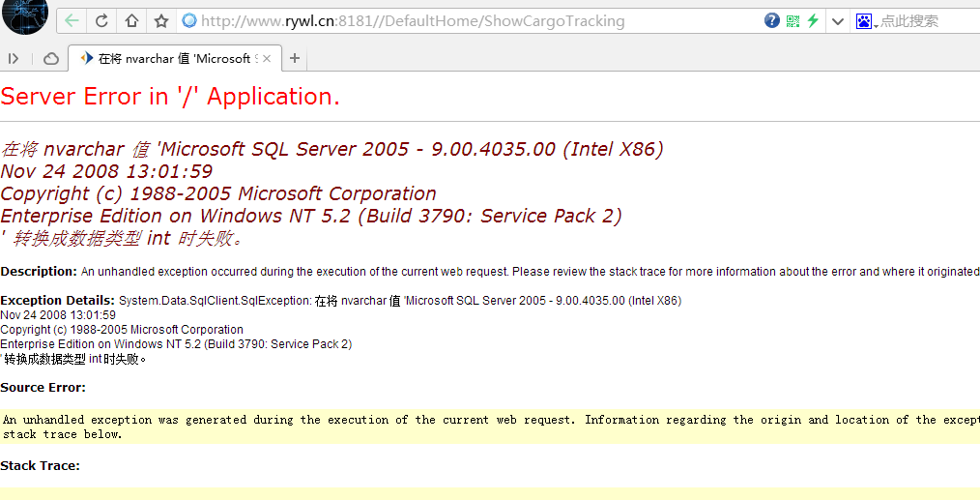Click italic 'Nov 24 2008 13:01:59' line
The image size is (980, 500).
coord(106,171)
